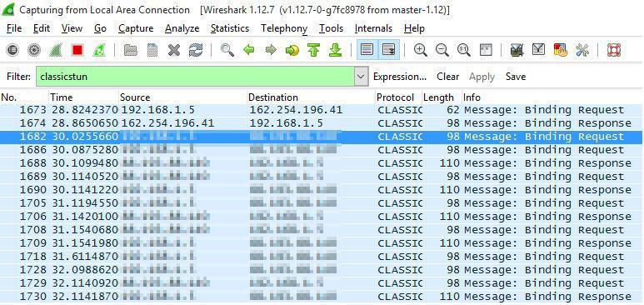Close this capture file X icon

(174, 51)
